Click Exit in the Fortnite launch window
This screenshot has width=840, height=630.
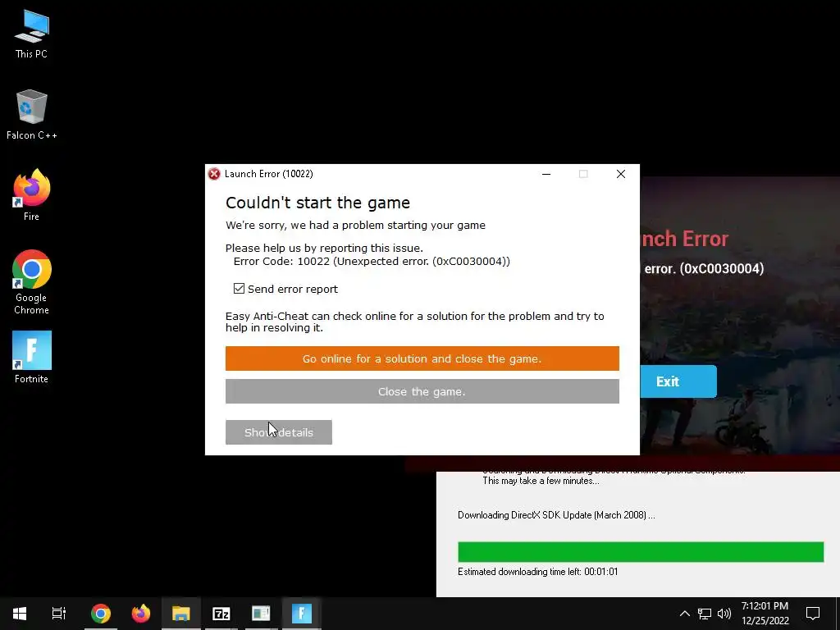coord(678,381)
